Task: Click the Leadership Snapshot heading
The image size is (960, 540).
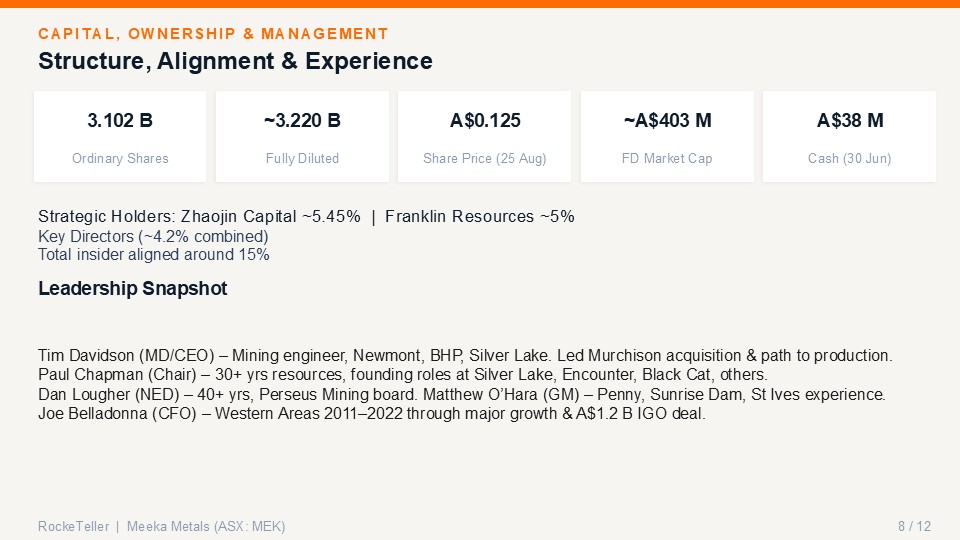Action: click(132, 288)
